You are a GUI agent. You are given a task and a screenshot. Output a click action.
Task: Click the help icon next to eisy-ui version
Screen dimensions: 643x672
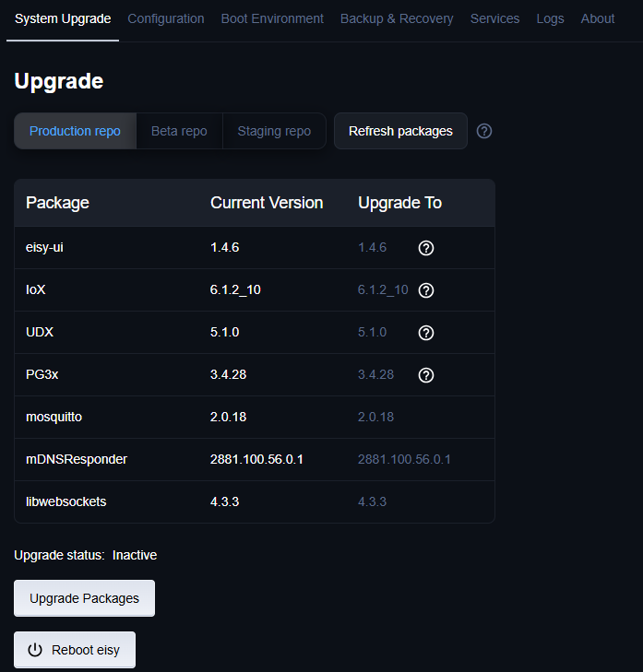[x=426, y=248]
